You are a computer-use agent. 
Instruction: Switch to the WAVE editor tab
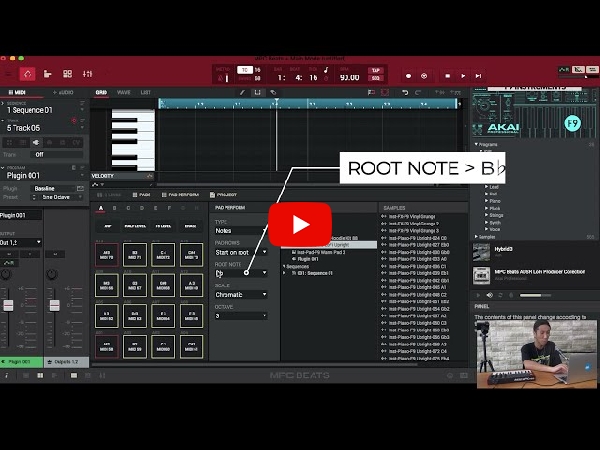tap(124, 93)
